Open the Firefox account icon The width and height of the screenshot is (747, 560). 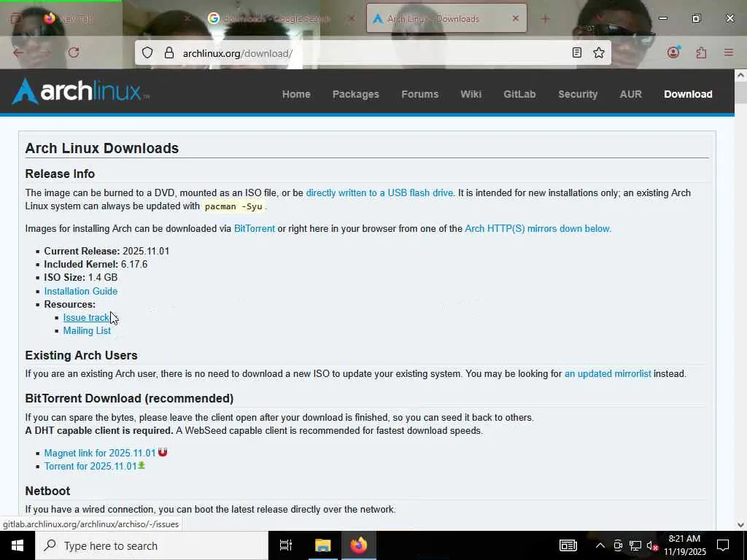tap(673, 52)
